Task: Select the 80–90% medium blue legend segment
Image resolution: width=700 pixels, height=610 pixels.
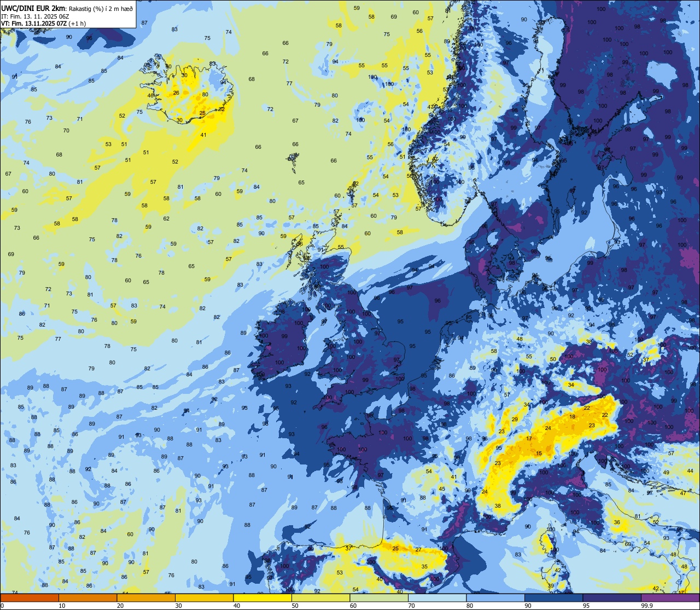Action: [x=495, y=597]
